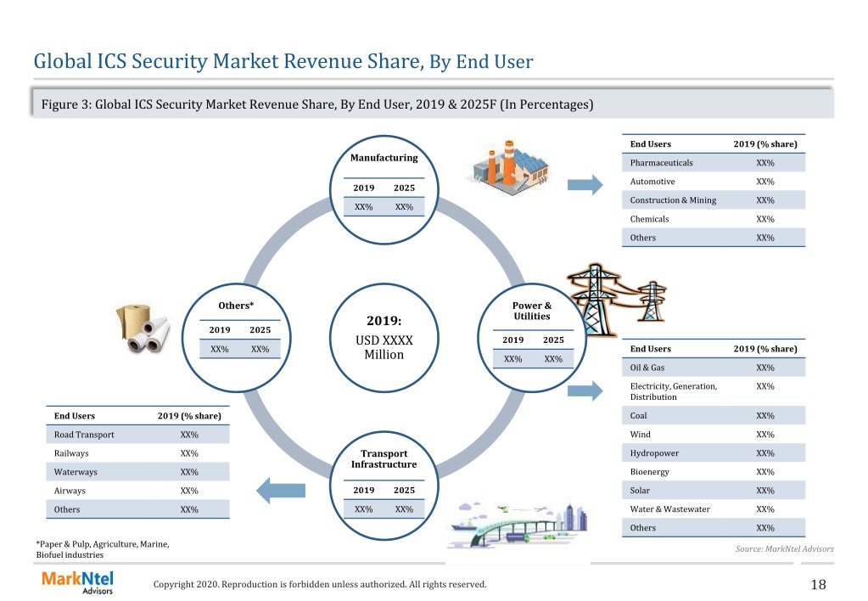This screenshot has height=601, width=868.
Task: Click the Solar row
Action: pos(714,491)
